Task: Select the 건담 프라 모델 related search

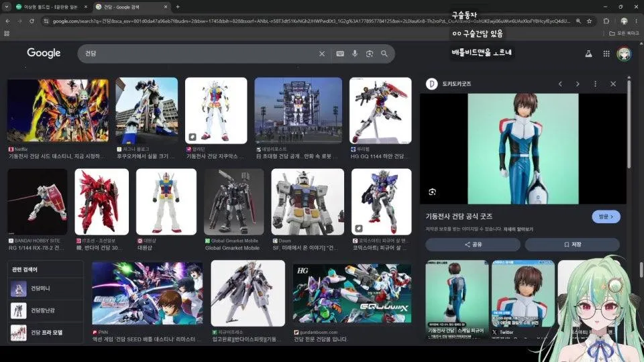Action: [46, 333]
